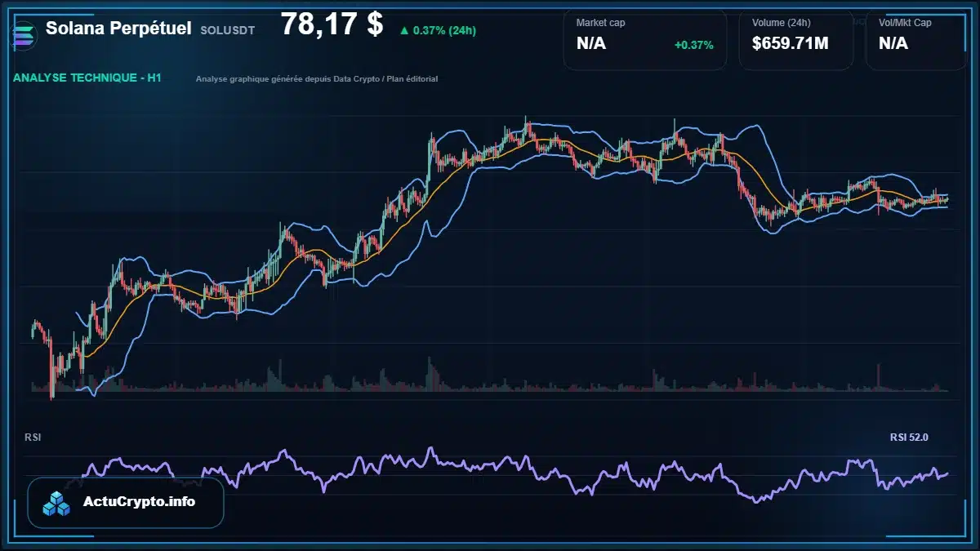Click the green 0.37% (24h) change indicator

coord(438,30)
